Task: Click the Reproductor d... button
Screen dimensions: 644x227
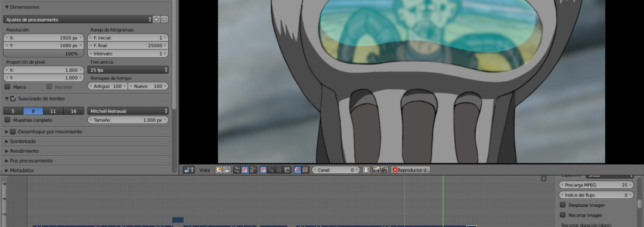Action: pyautogui.click(x=410, y=170)
